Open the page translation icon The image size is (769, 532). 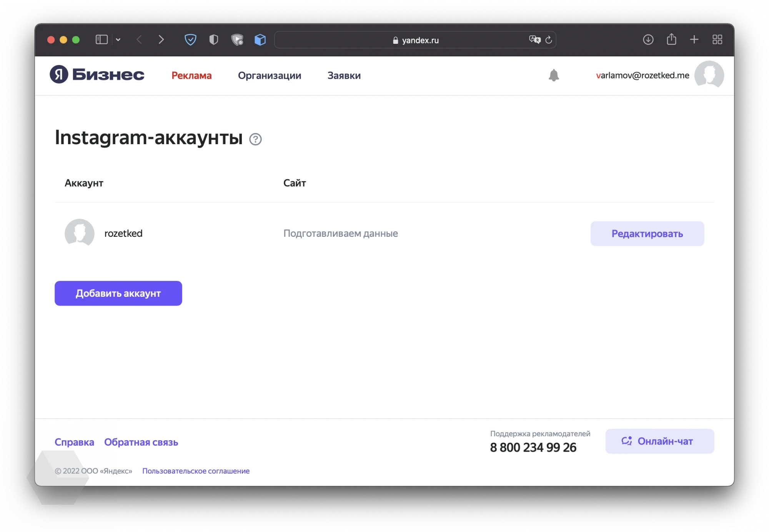534,40
